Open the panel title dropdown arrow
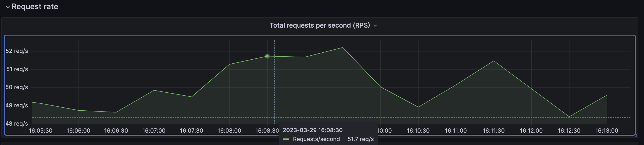Screen dimensions: 644x145 [x=375, y=26]
